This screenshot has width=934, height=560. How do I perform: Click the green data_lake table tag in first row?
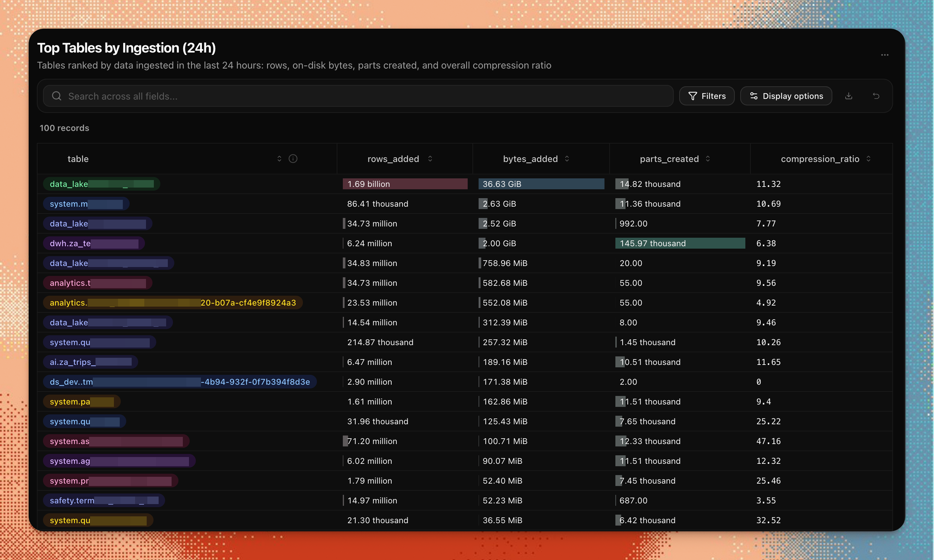(x=102, y=184)
